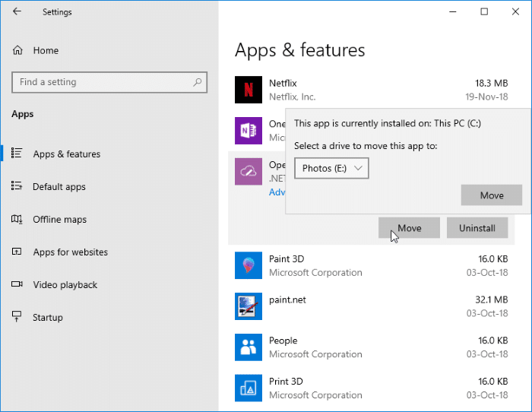532x412 pixels.
Task: Minimize the Settings window
Action: coord(453,11)
